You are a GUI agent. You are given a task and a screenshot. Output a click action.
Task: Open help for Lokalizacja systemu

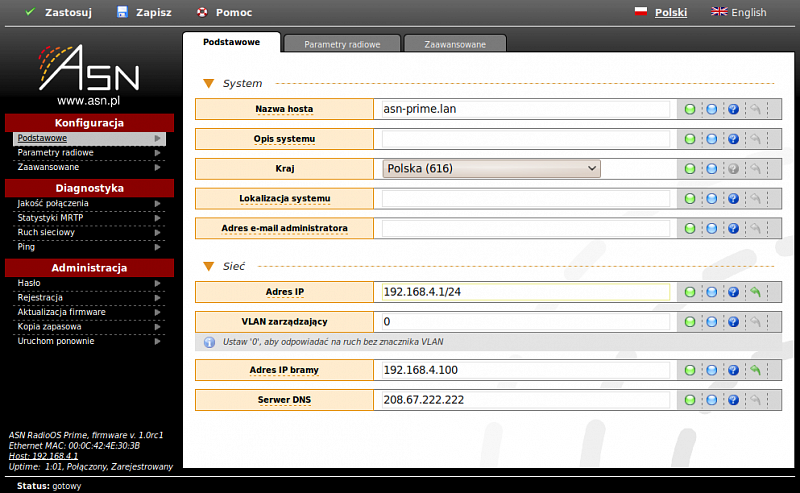[x=733, y=199]
